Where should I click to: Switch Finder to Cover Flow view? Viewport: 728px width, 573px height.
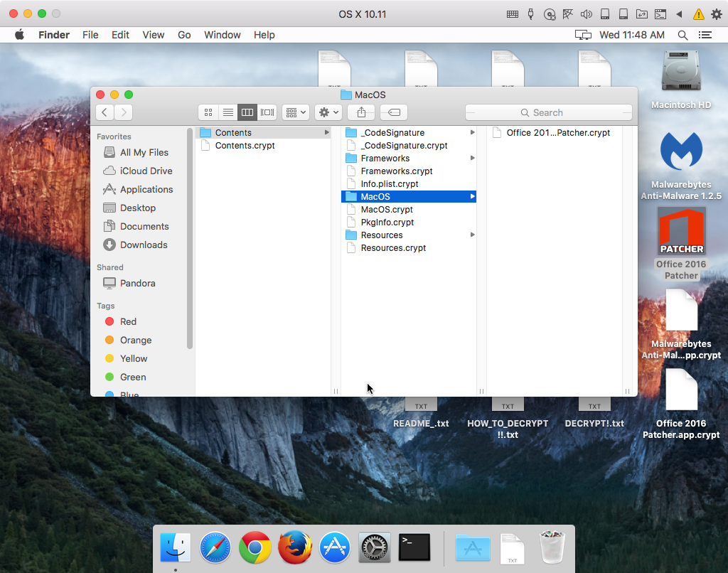pos(267,112)
